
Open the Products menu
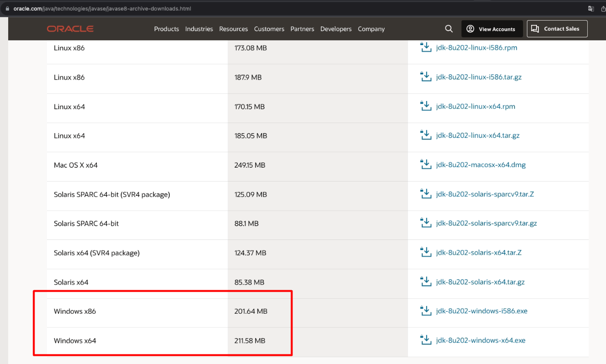166,29
